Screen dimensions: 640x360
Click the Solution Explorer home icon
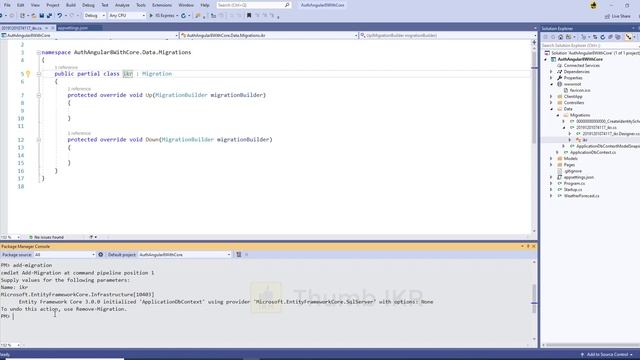560,37
